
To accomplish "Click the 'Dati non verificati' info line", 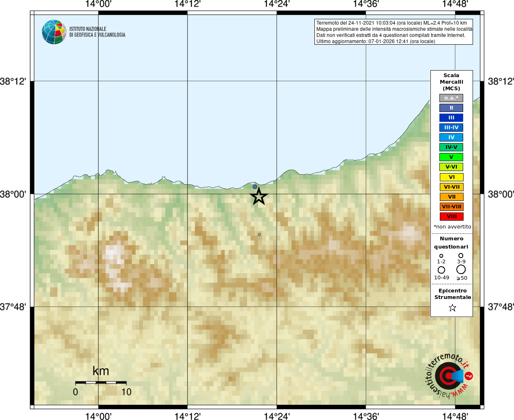I will click(391, 35).
